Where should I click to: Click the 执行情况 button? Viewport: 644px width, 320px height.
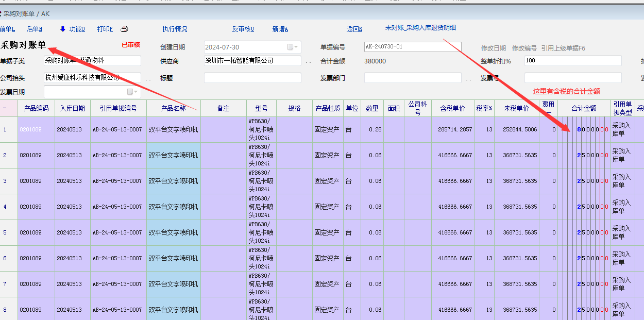175,29
